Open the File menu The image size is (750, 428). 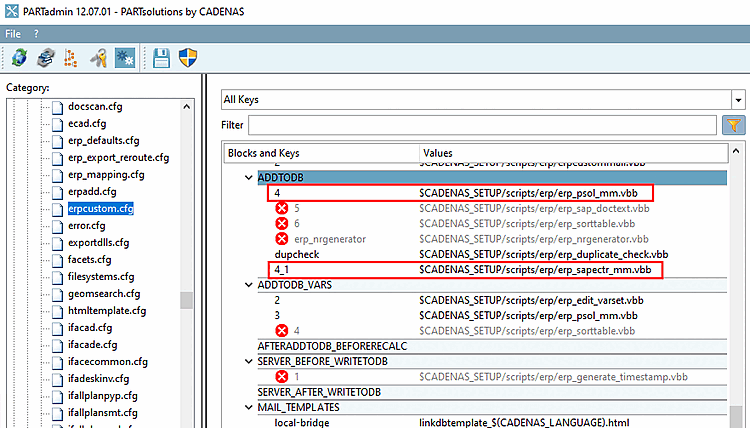point(13,34)
